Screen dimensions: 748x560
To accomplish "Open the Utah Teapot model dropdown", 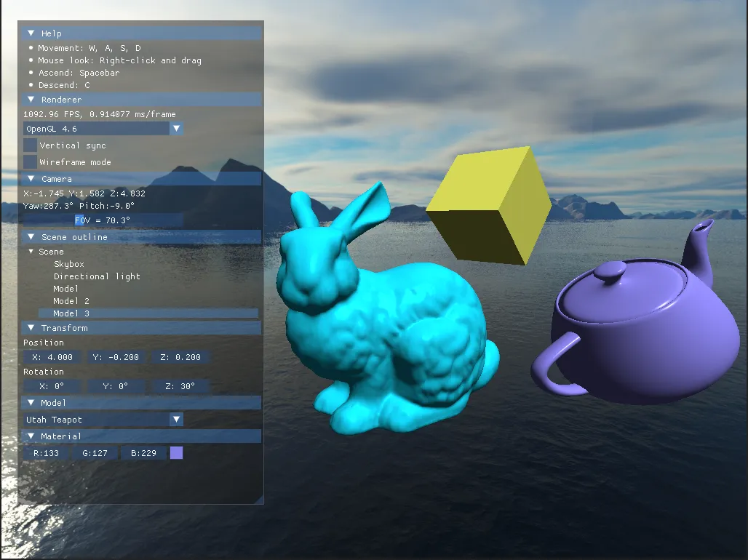I will click(95, 419).
